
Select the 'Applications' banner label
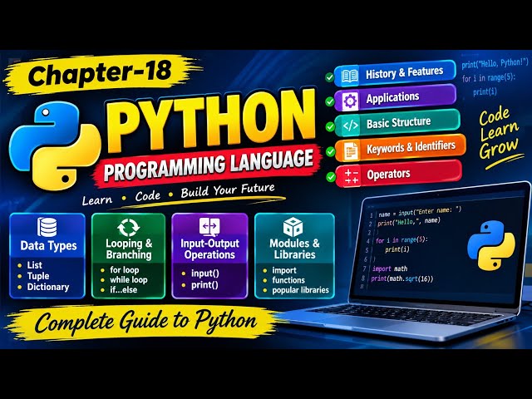click(392, 98)
